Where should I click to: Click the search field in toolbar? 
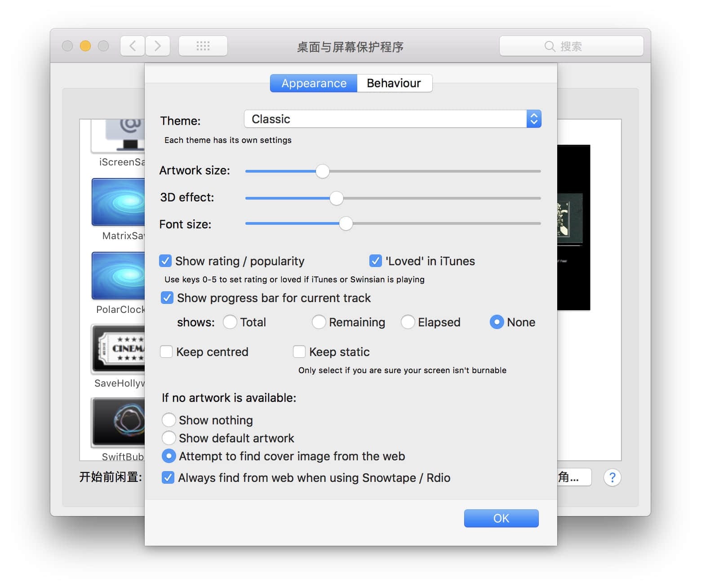click(x=571, y=46)
